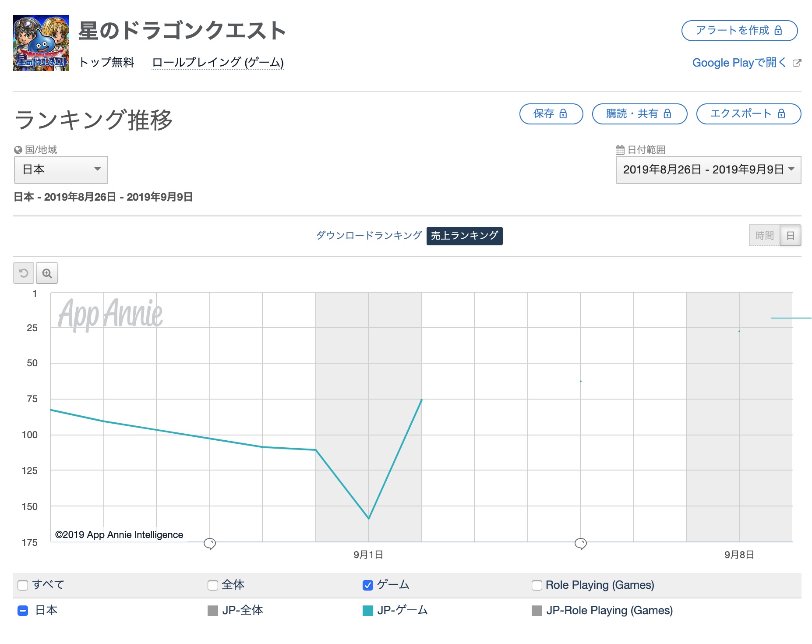Toggle the 日本 country checkbox
Screen dimensions: 812x644
pos(23,611)
